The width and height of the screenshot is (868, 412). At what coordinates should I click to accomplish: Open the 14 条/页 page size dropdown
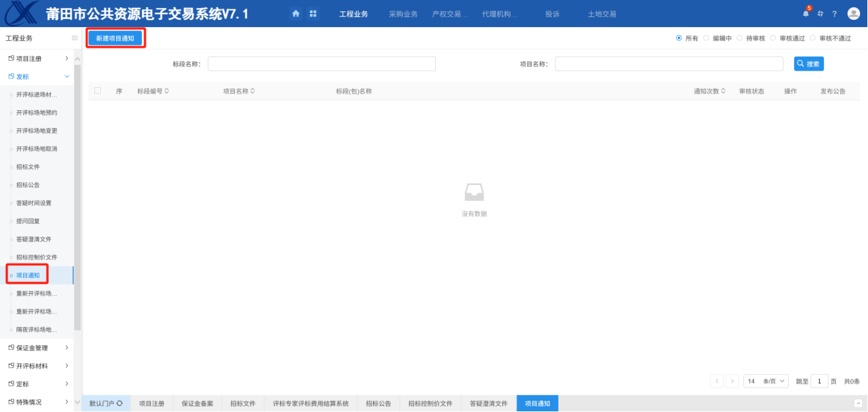point(766,381)
